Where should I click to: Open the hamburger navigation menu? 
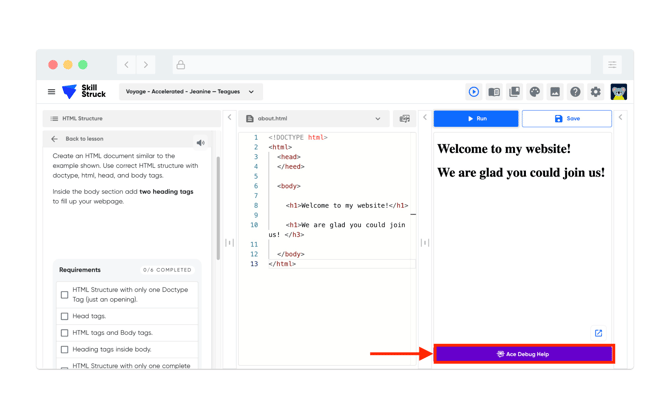point(52,92)
